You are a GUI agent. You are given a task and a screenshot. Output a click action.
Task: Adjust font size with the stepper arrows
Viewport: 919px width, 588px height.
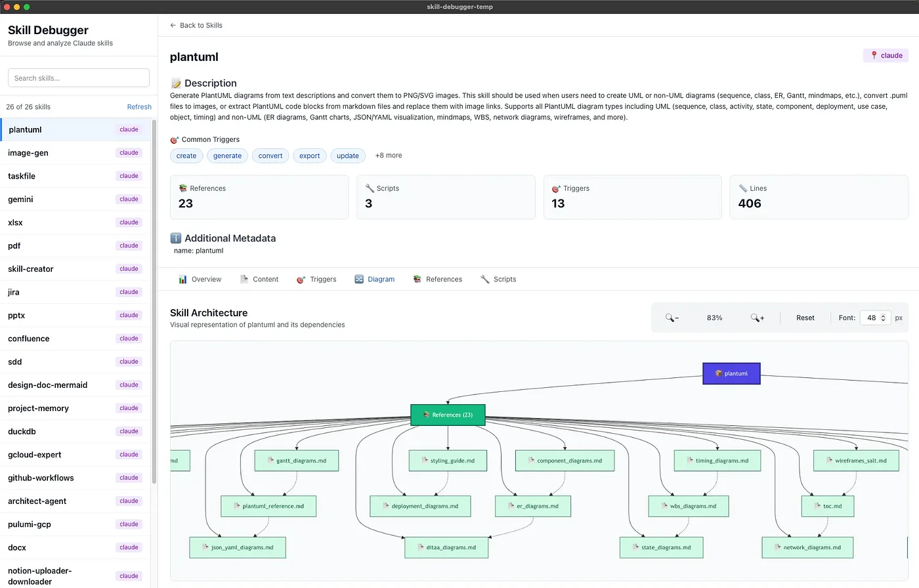click(883, 318)
